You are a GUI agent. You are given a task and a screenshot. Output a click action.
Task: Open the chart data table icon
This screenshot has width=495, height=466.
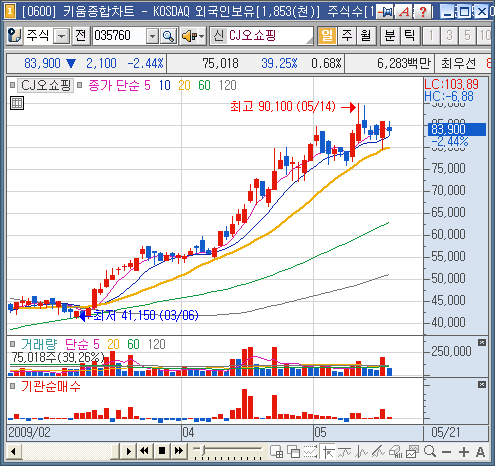click(x=17, y=103)
